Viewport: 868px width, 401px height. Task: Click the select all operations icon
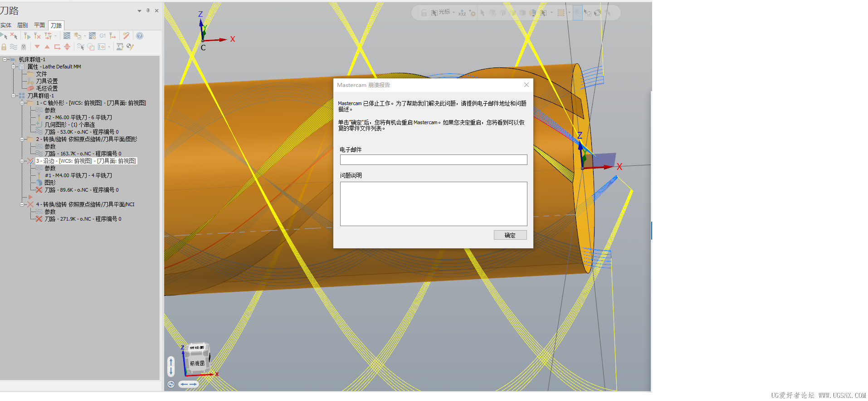(x=4, y=36)
